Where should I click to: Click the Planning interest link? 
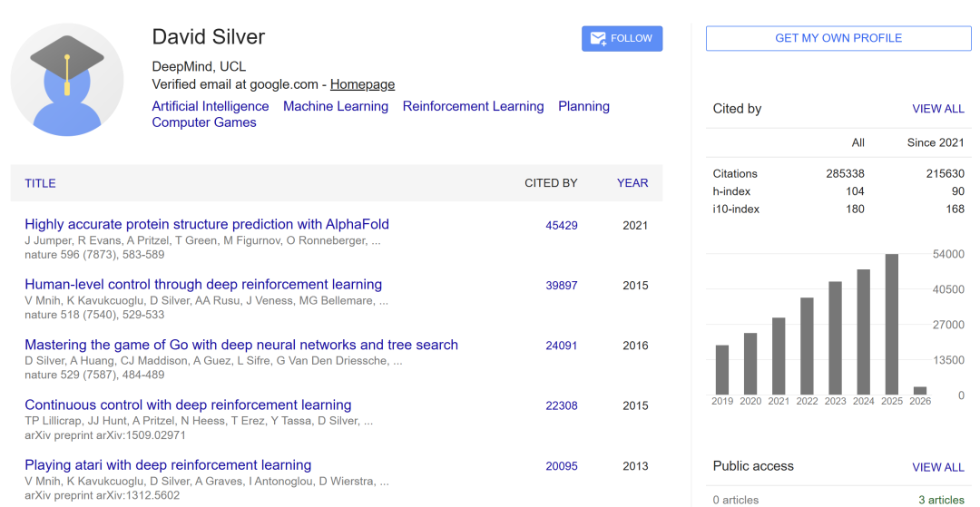tap(583, 106)
